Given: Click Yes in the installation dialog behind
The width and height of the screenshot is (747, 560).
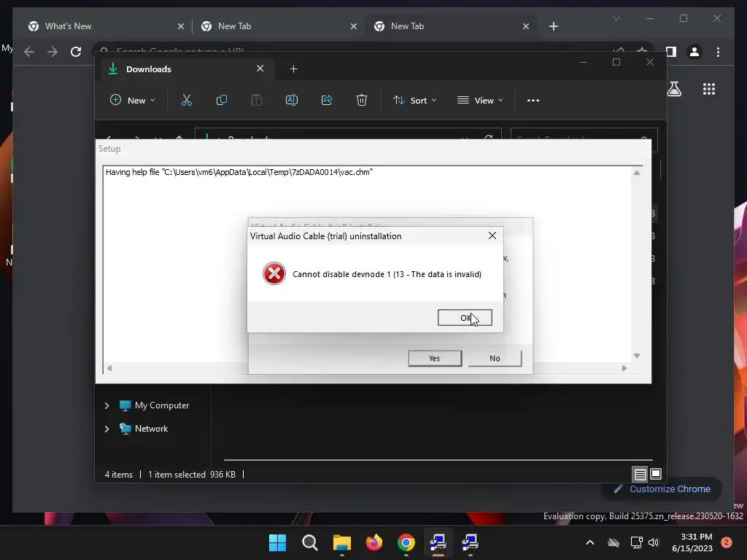Looking at the screenshot, I should click(x=435, y=358).
